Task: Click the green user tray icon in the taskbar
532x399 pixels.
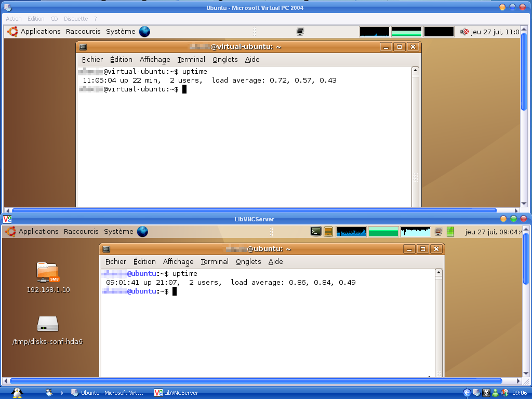Action: point(495,393)
